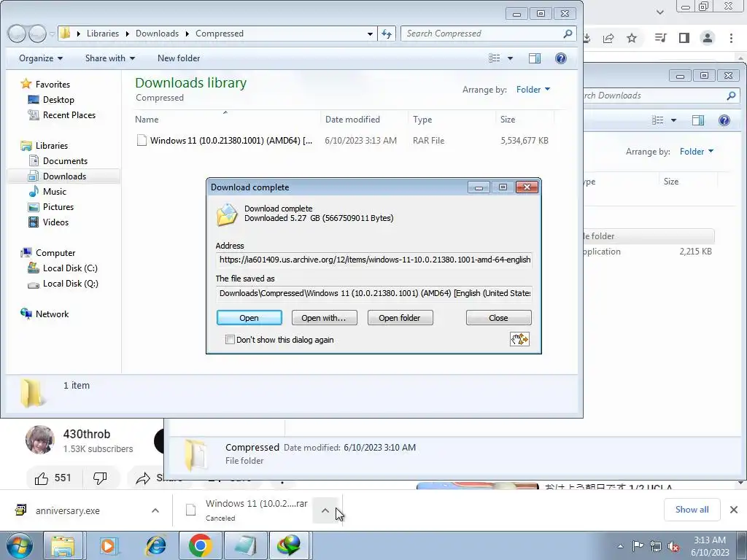This screenshot has height=560, width=747.
Task: Click the drag-and-drop hand icon in the dialog
Action: pos(519,339)
